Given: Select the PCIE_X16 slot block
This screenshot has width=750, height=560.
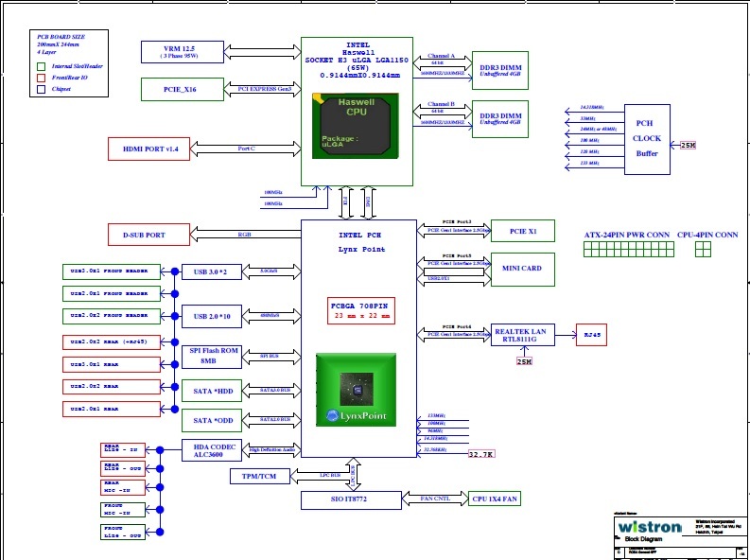Looking at the screenshot, I should 183,90.
